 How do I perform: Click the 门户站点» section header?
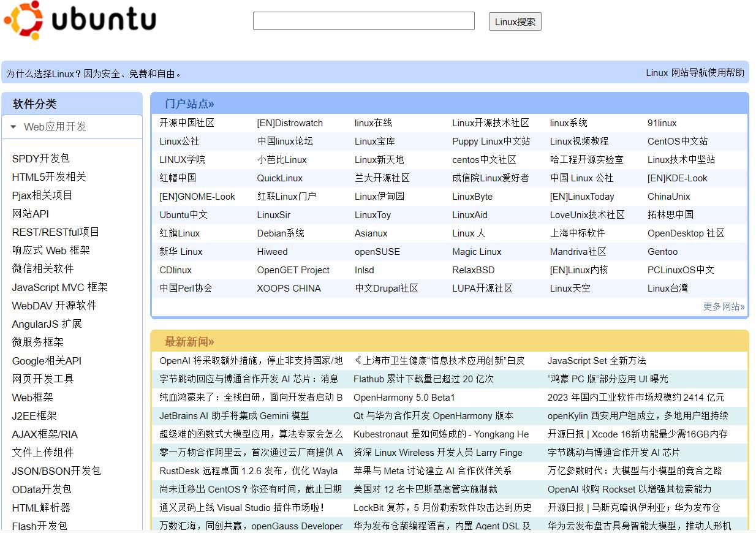189,104
